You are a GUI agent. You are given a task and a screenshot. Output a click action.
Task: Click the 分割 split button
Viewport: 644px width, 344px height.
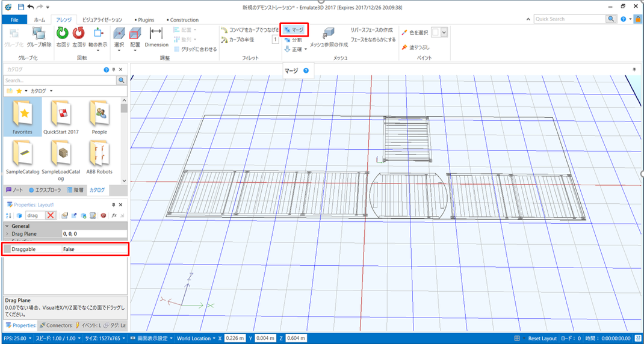293,40
